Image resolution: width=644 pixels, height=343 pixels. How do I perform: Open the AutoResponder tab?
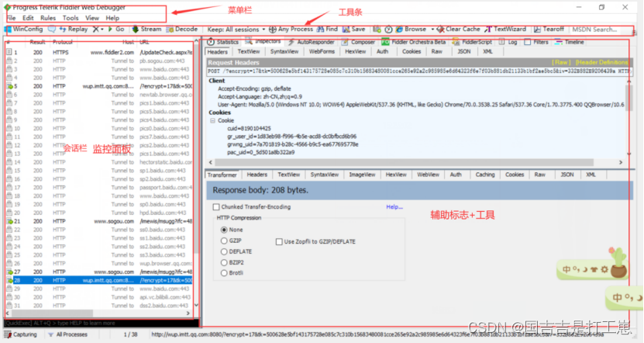coord(312,42)
